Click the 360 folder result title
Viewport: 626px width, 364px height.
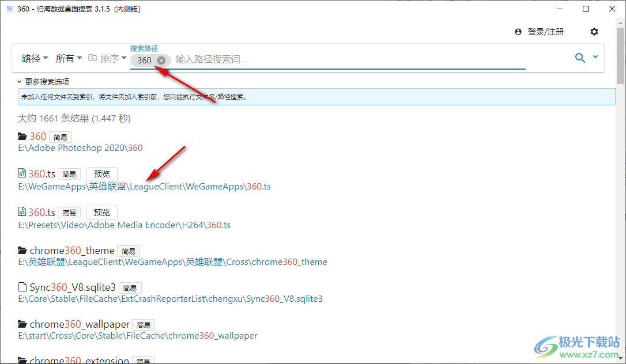pos(38,136)
